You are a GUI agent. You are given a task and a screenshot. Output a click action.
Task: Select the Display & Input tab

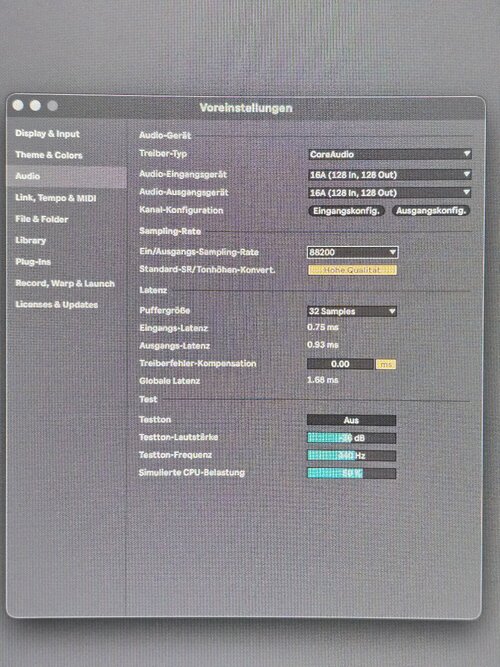(48, 134)
